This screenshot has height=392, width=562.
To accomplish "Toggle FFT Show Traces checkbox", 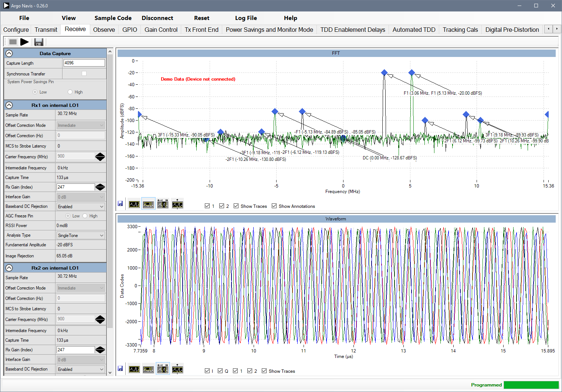I will (236, 206).
